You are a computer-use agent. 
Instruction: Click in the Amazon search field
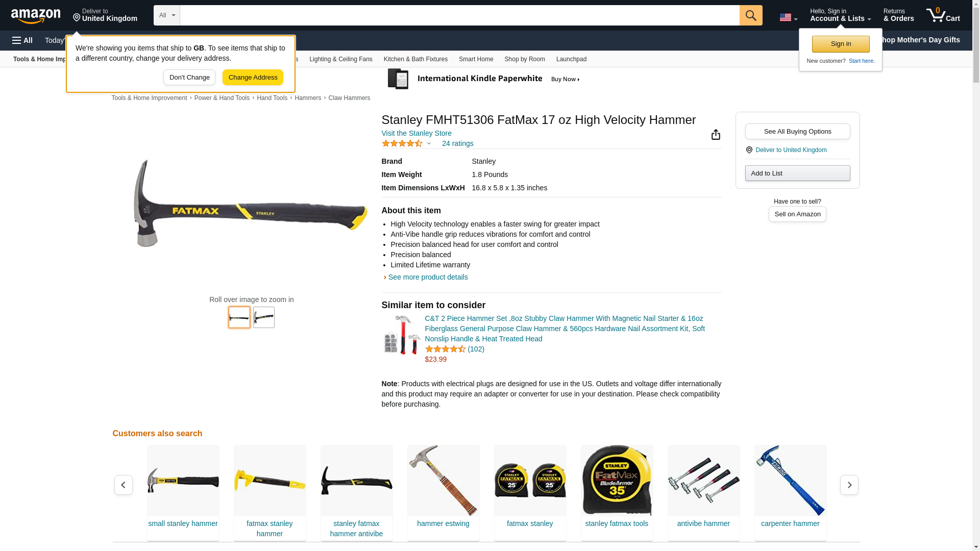point(459,15)
